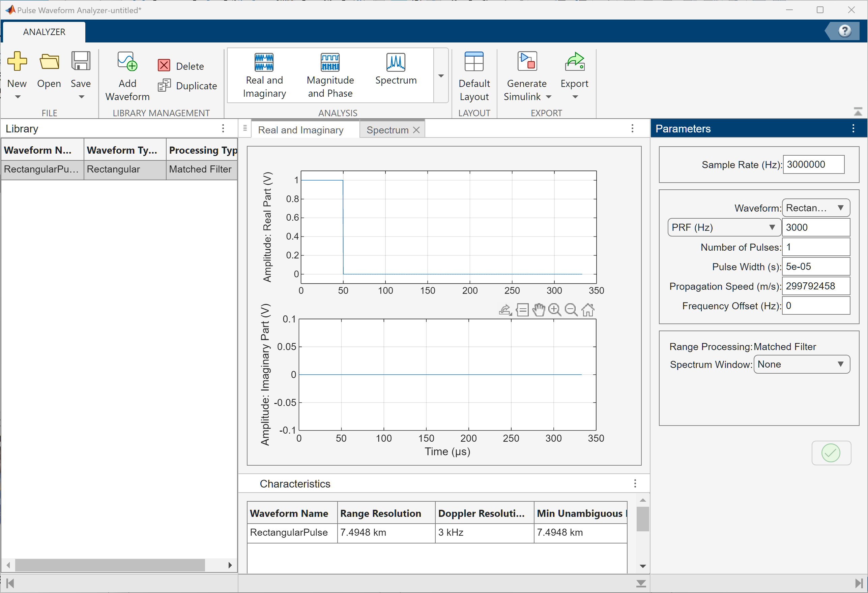This screenshot has height=593, width=868.
Task: Activate the pan hand tool on plot
Action: coord(538,310)
